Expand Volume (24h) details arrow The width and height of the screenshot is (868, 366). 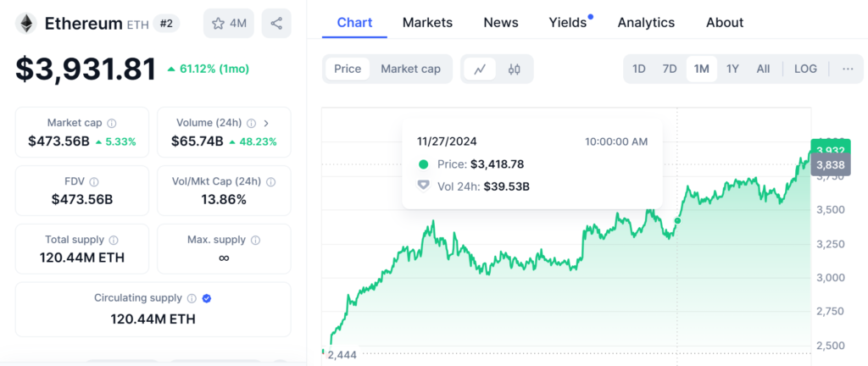[x=266, y=123]
